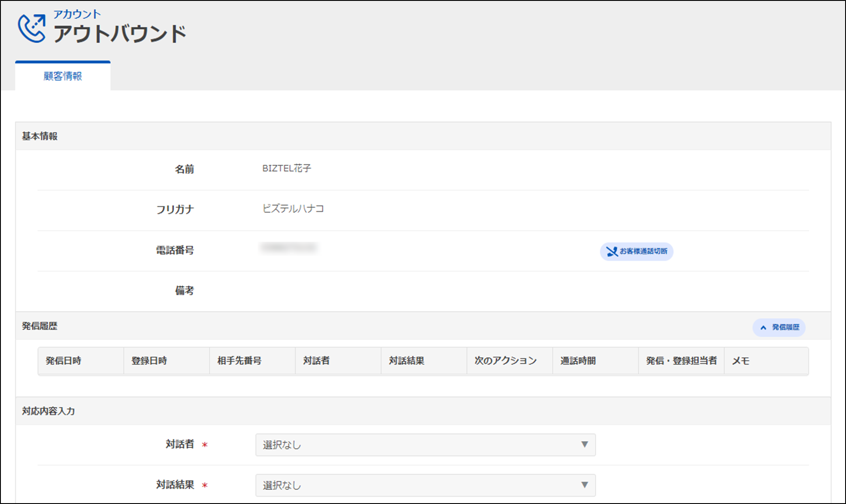Image resolution: width=846 pixels, height=504 pixels.
Task: Open the 対話者 dropdown list
Action: [425, 445]
